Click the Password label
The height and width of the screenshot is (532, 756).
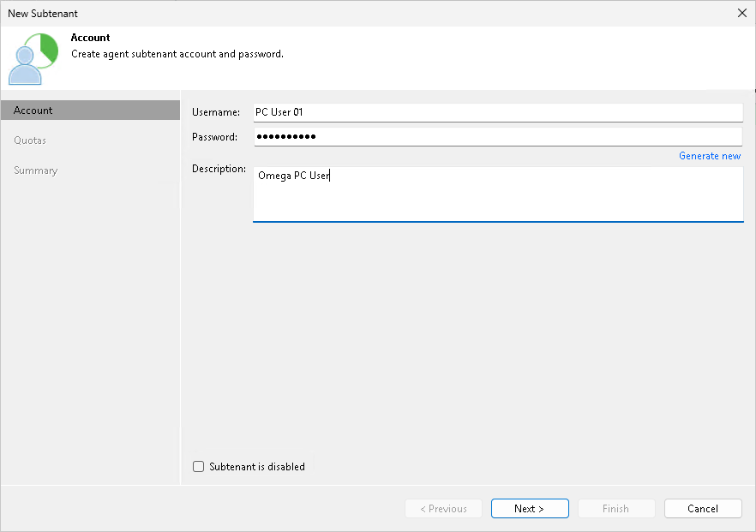click(x=214, y=136)
